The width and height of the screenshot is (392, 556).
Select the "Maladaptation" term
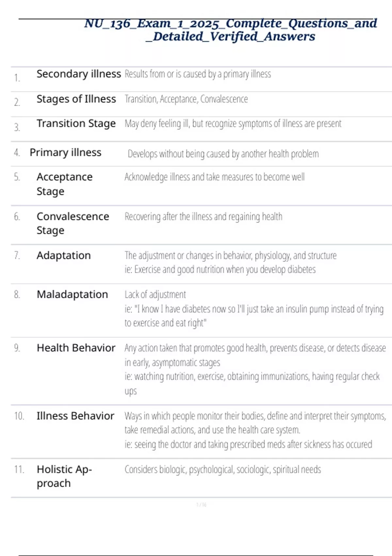click(72, 294)
